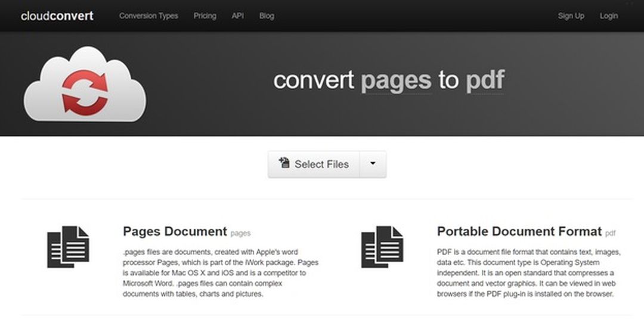Click the gray 'pages' extension label

240,233
